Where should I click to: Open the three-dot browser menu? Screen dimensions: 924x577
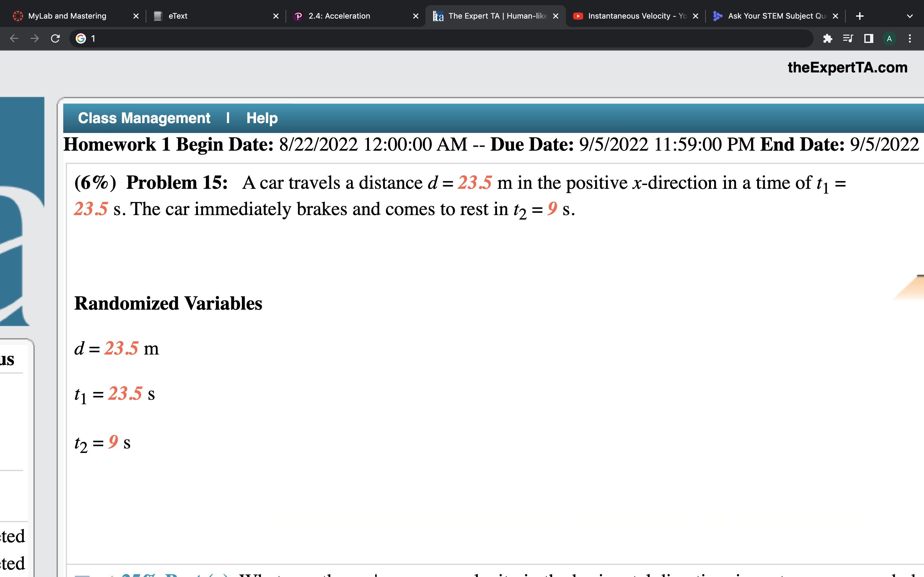[910, 38]
